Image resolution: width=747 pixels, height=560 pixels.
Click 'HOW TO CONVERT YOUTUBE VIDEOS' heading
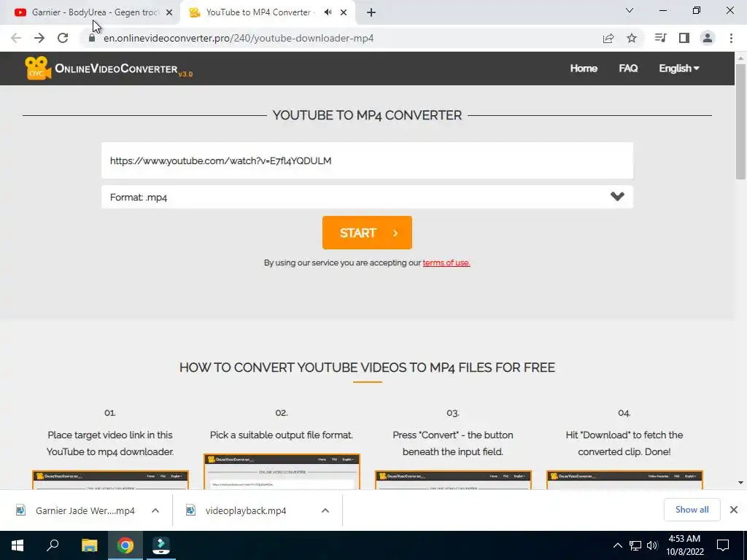(x=367, y=367)
